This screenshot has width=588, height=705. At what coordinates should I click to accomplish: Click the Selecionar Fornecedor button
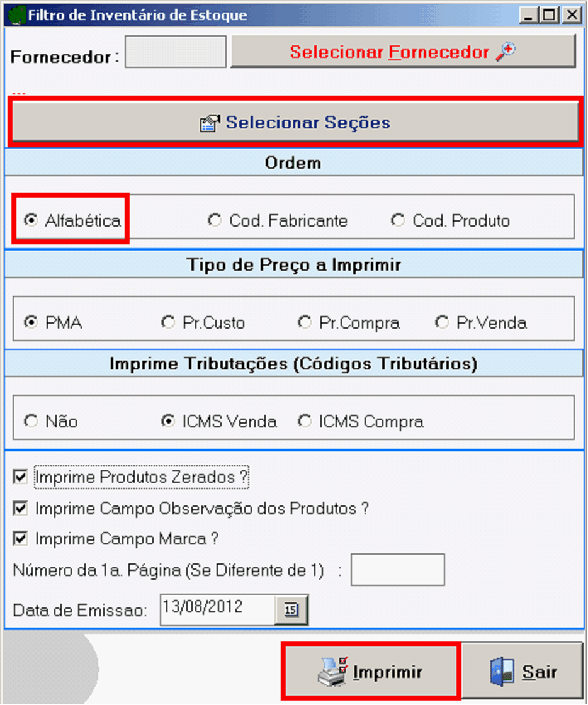[x=403, y=52]
